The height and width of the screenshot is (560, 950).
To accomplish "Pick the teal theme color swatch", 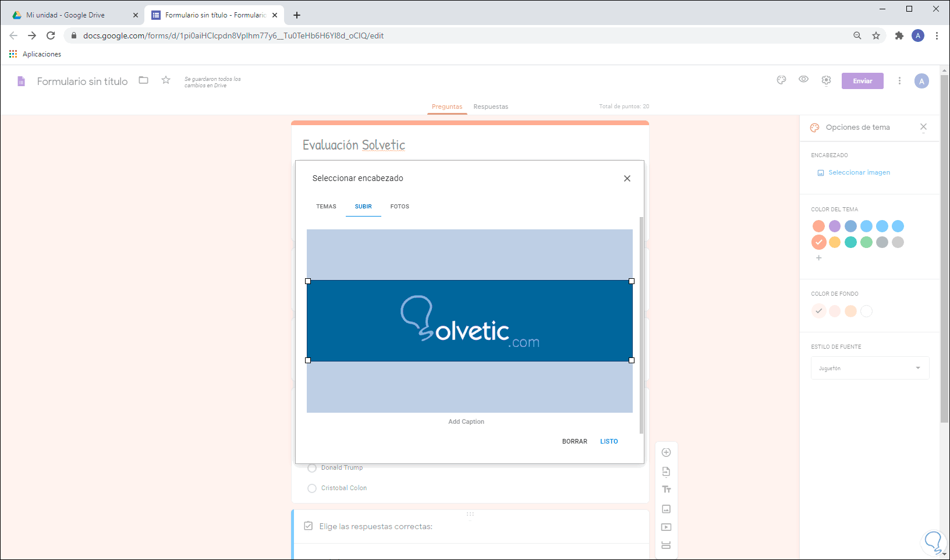I will pyautogui.click(x=850, y=242).
